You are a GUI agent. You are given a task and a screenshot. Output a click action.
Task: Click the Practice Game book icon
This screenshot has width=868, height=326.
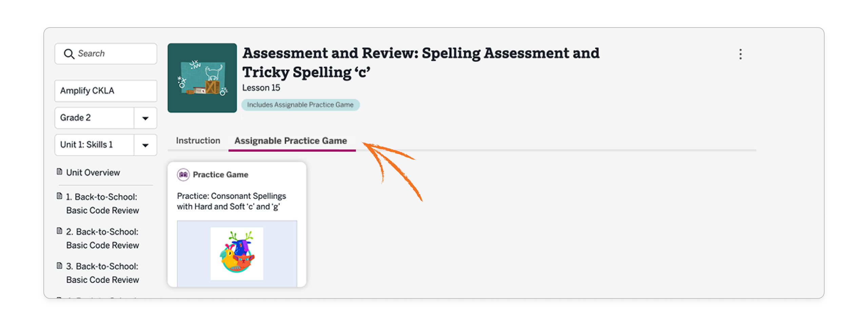point(183,174)
